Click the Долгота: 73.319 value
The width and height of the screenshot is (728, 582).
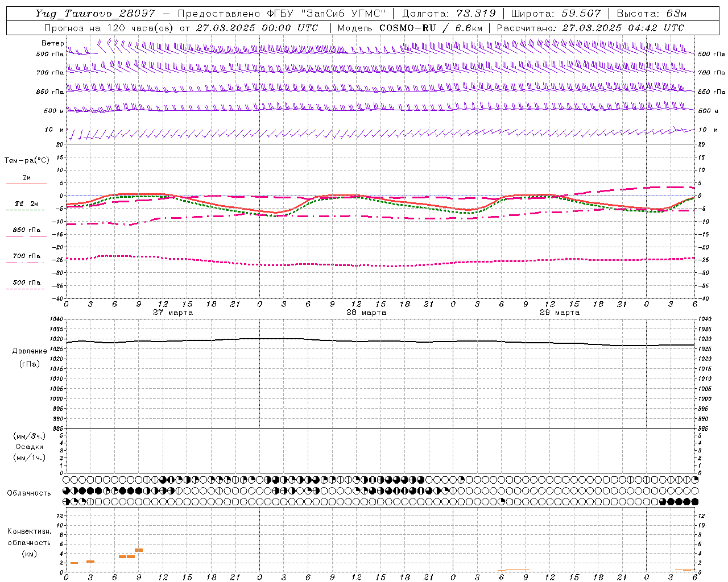[x=449, y=14]
